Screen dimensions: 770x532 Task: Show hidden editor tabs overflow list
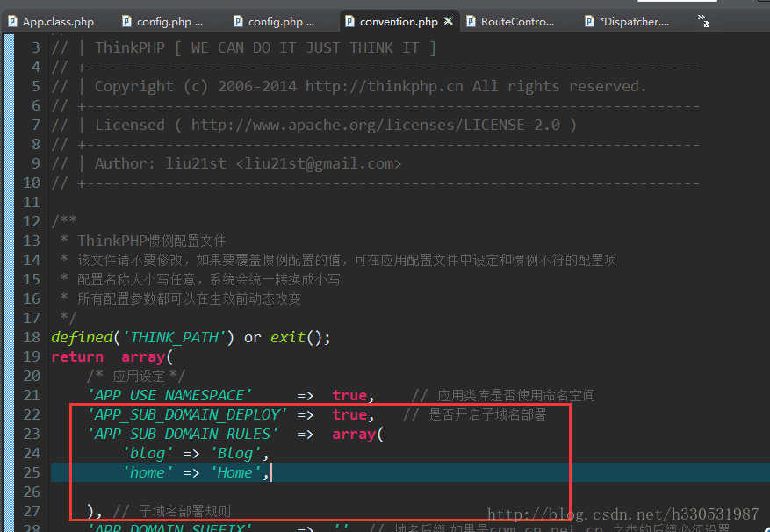703,19
